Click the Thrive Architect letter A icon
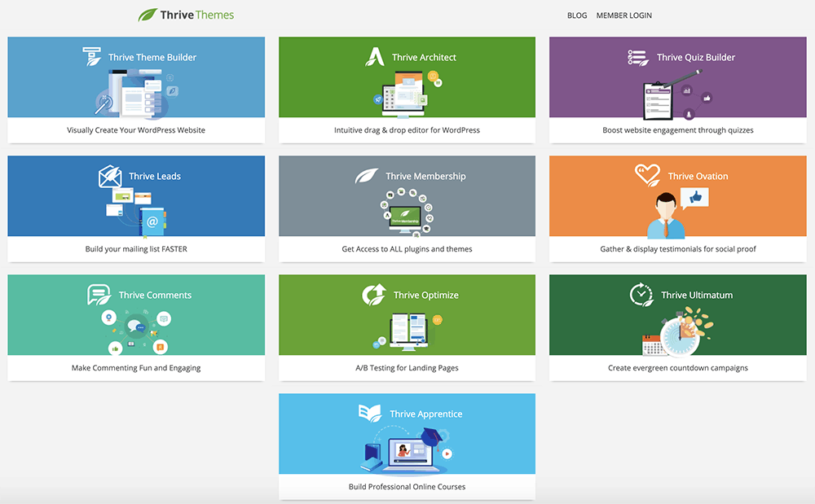The image size is (815, 504). click(375, 56)
